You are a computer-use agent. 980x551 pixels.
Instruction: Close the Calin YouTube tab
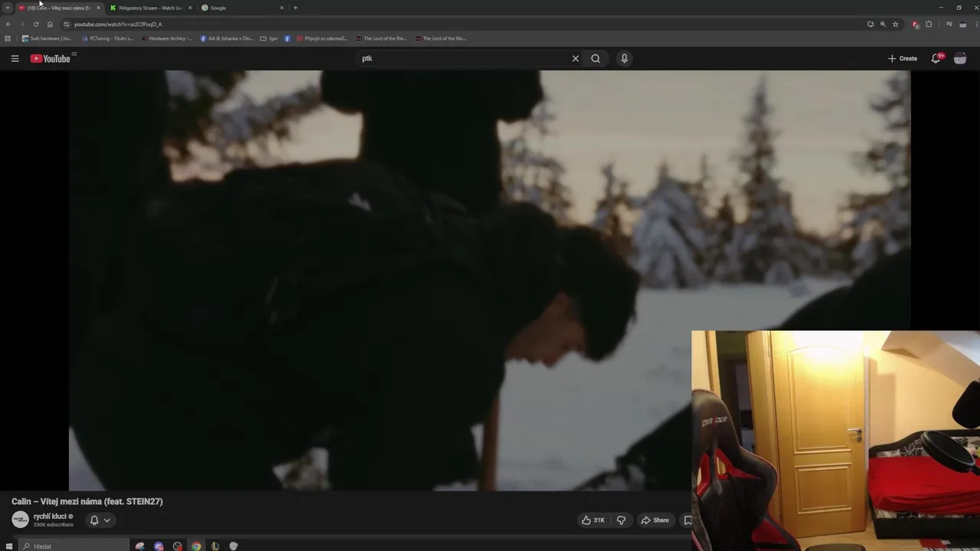click(x=98, y=8)
